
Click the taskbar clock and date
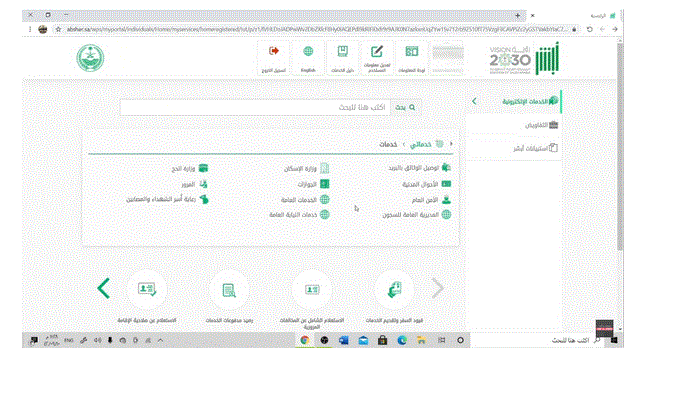point(52,340)
